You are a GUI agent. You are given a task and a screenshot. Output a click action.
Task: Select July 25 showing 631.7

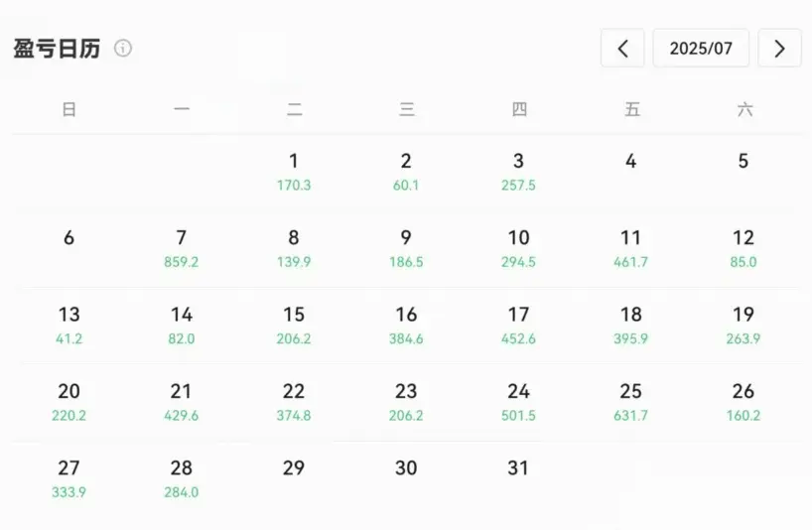click(x=630, y=402)
